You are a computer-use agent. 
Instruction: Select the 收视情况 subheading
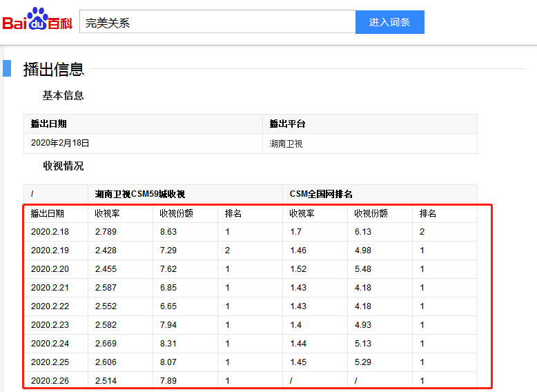(64, 166)
